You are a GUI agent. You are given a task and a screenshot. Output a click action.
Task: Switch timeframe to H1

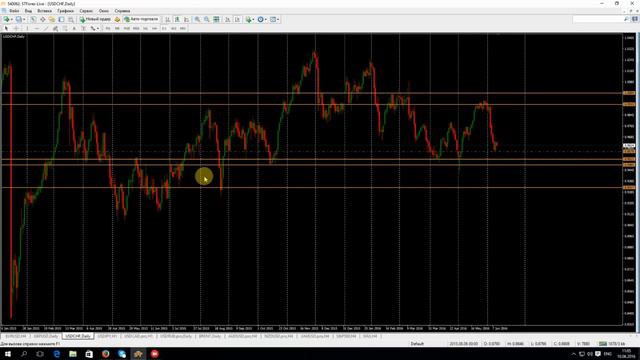(x=145, y=28)
